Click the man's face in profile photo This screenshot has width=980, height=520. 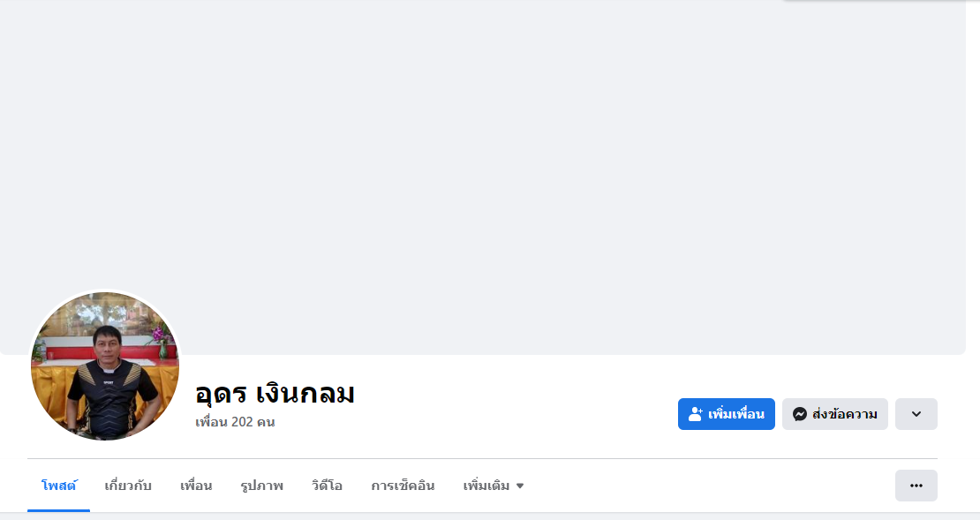106,343
